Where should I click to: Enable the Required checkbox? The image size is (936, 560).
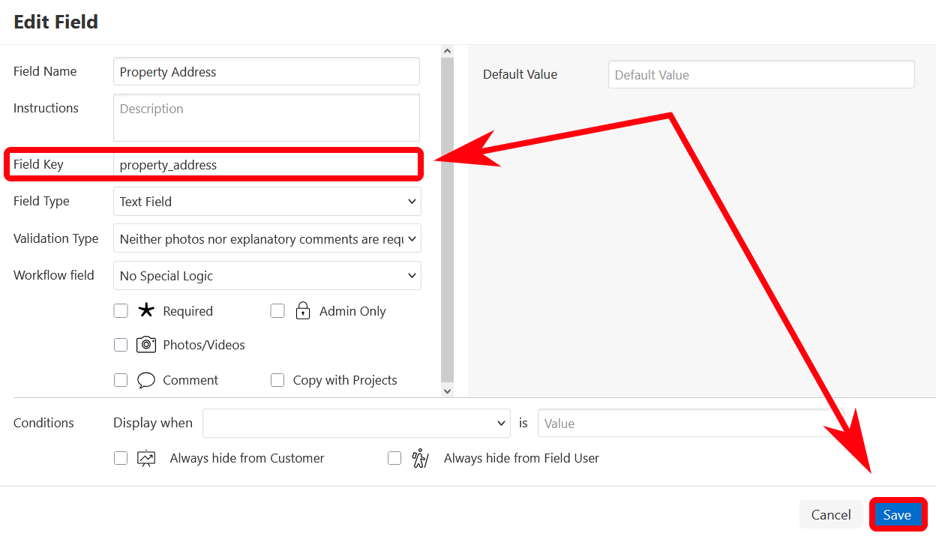coord(121,311)
